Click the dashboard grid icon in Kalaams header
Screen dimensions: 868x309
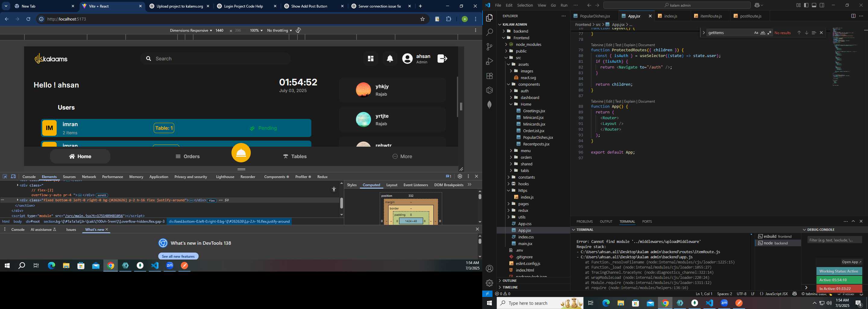point(371,59)
